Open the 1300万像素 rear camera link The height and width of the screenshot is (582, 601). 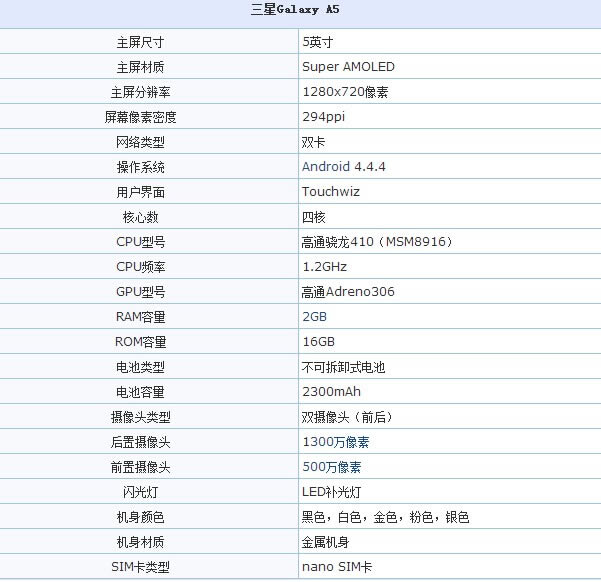[x=336, y=442]
